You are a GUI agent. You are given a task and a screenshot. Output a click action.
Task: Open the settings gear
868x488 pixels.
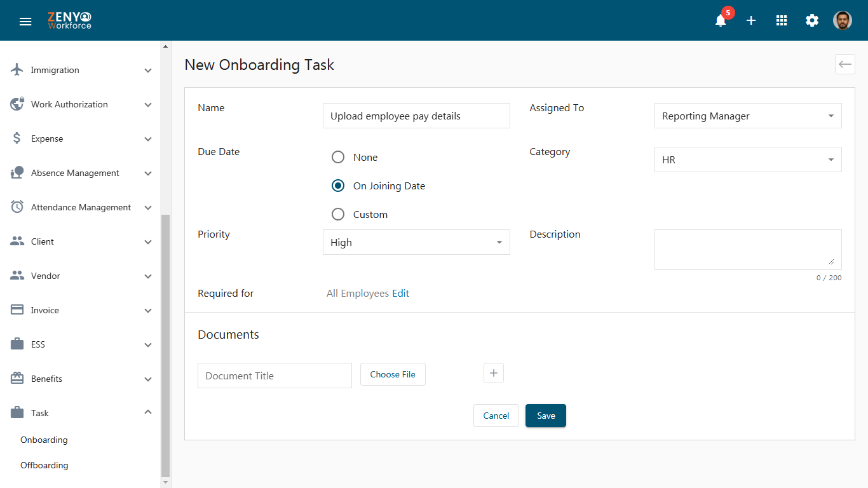(812, 20)
